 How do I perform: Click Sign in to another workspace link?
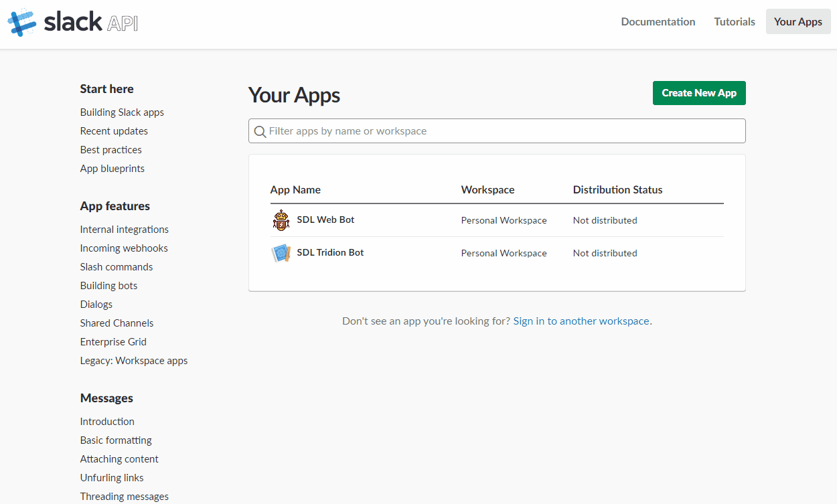(581, 321)
